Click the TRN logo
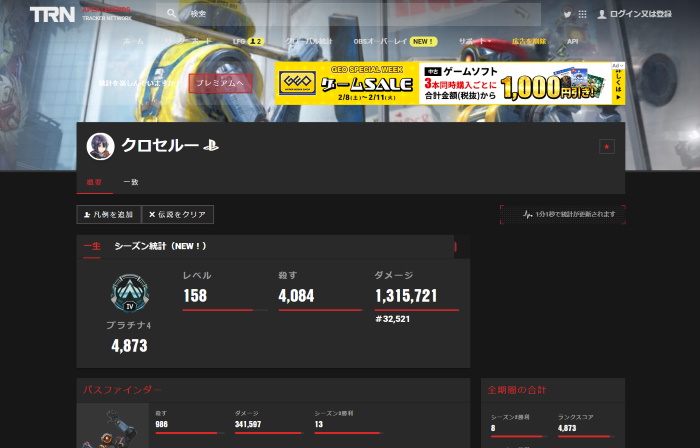Image resolution: width=700 pixels, height=448 pixels. click(x=52, y=14)
